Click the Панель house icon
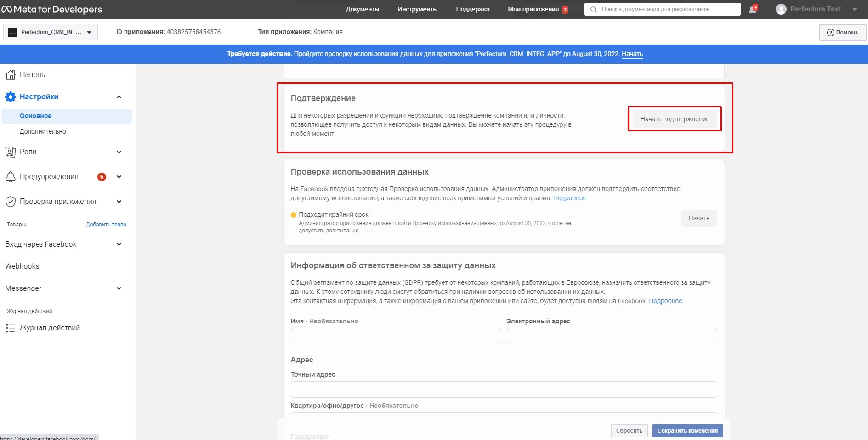The width and height of the screenshot is (868, 440). [x=10, y=74]
